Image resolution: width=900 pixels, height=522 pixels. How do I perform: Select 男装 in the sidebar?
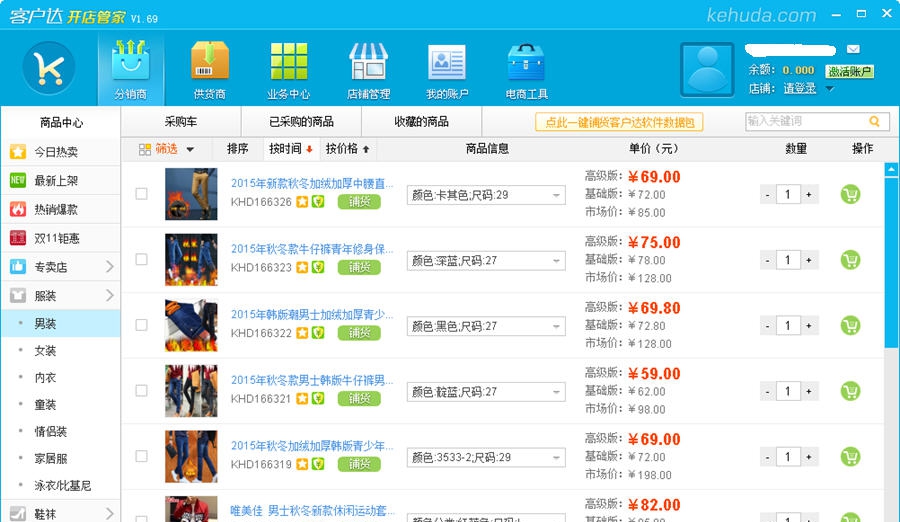[60, 323]
